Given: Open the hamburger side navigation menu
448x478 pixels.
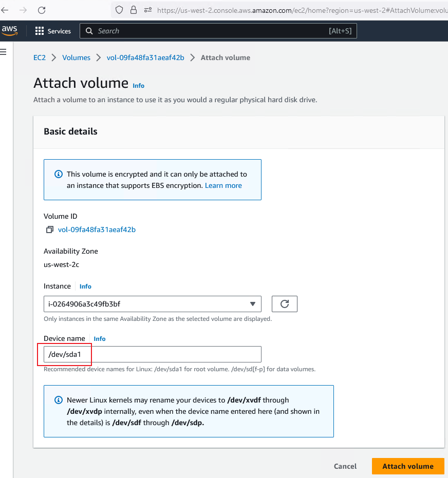Looking at the screenshot, I should click(x=4, y=51).
